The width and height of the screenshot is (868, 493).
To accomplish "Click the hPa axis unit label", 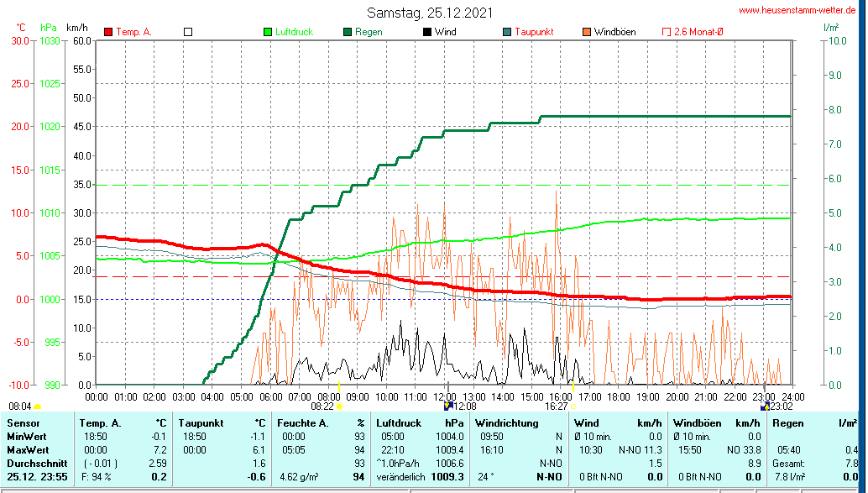I will (x=49, y=28).
